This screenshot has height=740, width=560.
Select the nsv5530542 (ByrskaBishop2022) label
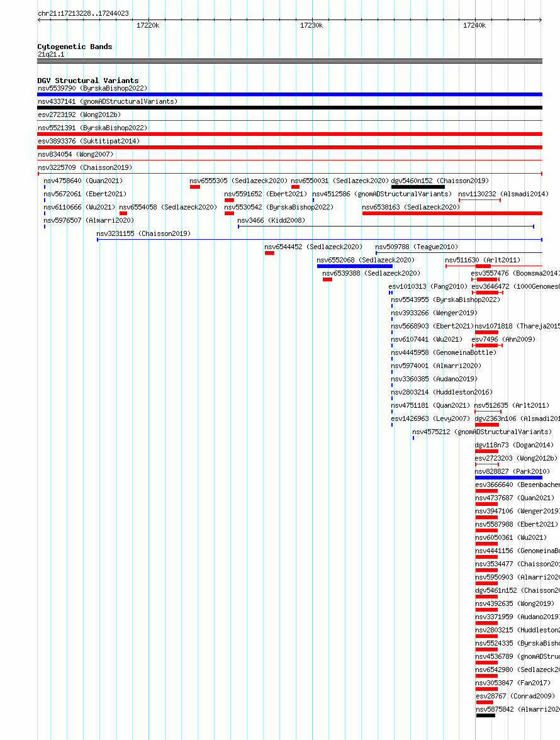[x=279, y=207]
